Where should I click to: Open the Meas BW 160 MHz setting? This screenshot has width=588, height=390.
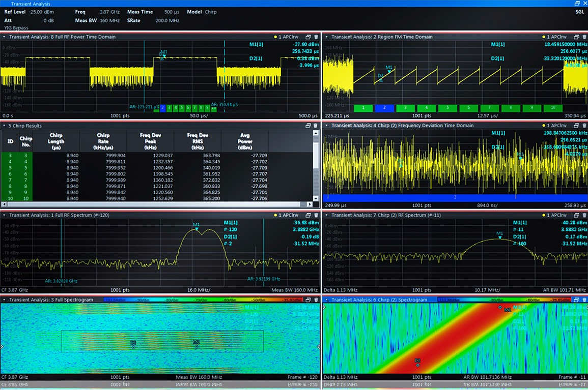pyautogui.click(x=97, y=21)
